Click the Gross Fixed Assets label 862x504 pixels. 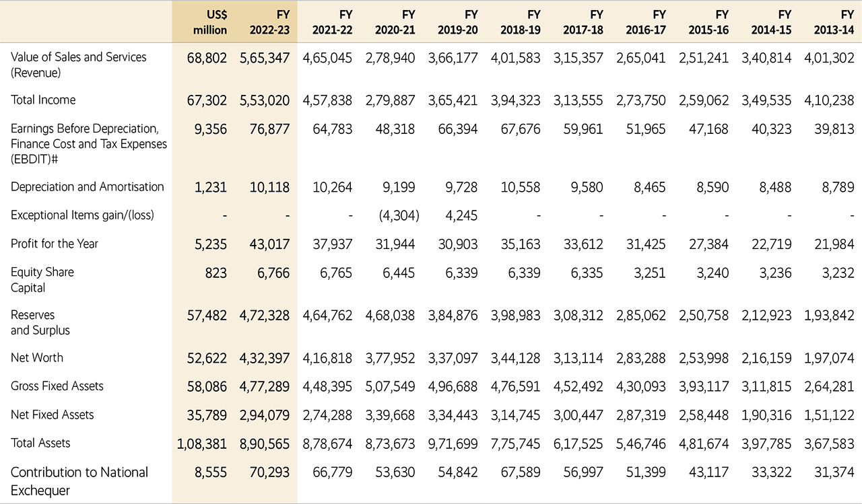click(x=57, y=386)
